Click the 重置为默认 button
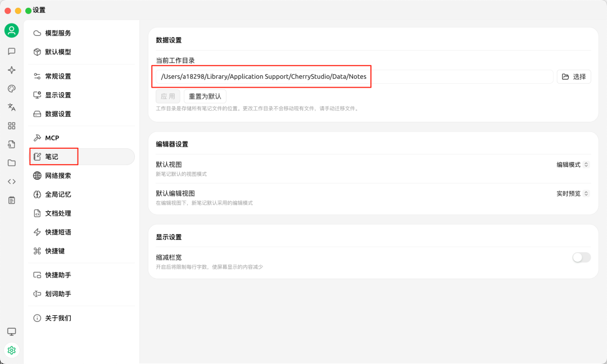 [205, 97]
